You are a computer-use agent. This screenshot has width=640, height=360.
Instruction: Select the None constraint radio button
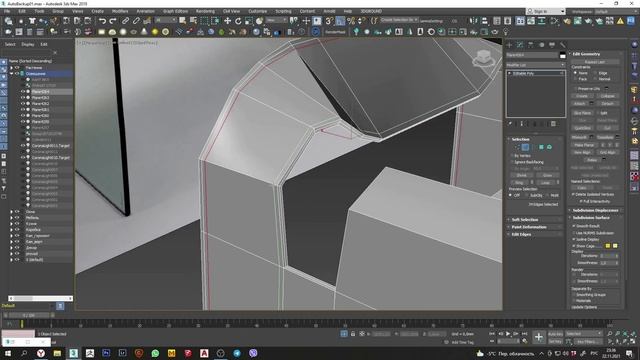click(x=576, y=73)
